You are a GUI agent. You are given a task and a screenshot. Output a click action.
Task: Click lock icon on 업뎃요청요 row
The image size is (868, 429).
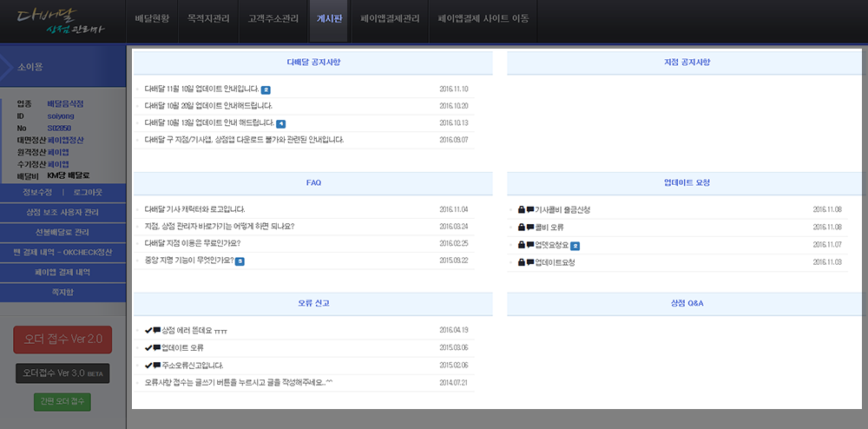point(522,245)
